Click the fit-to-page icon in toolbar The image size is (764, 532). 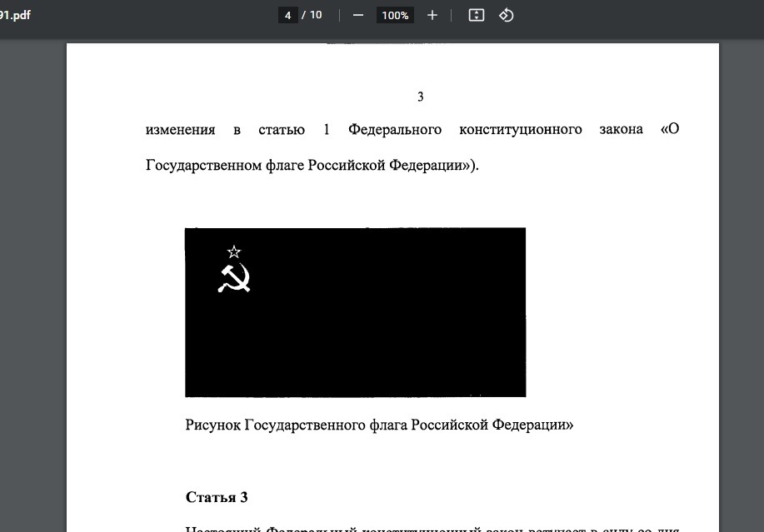[476, 15]
